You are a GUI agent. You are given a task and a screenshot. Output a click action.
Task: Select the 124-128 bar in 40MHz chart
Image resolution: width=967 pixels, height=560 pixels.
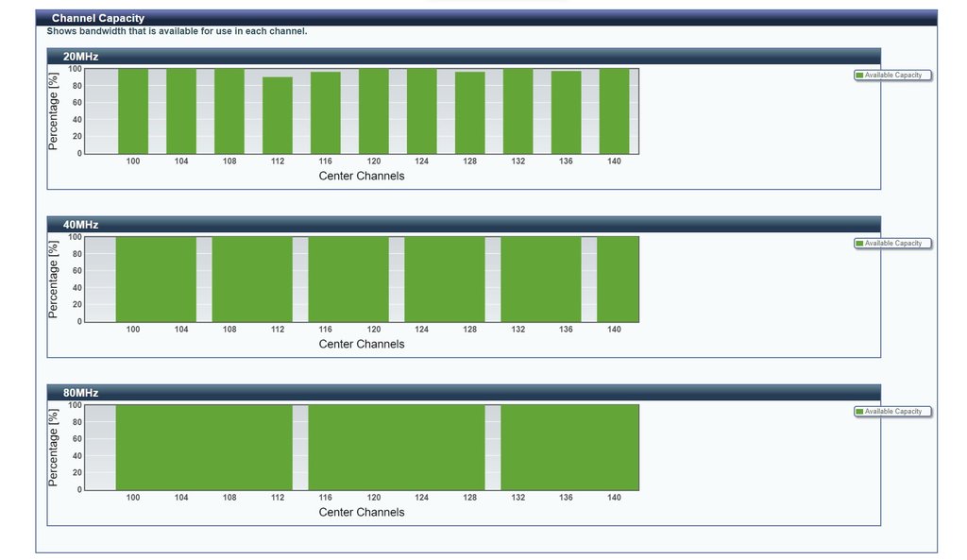tap(445, 280)
